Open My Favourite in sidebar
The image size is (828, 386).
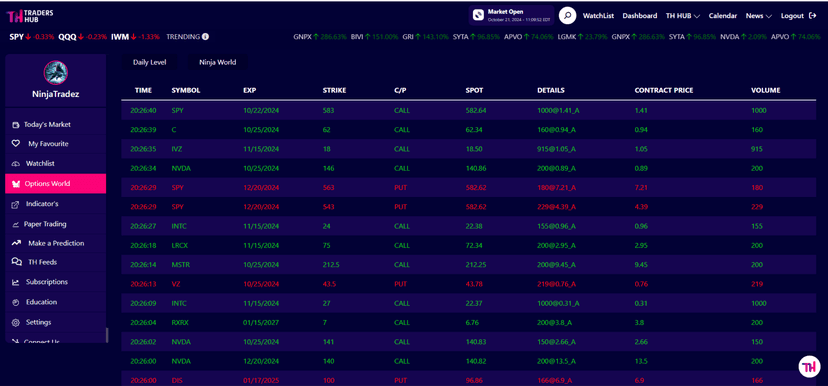pos(48,144)
